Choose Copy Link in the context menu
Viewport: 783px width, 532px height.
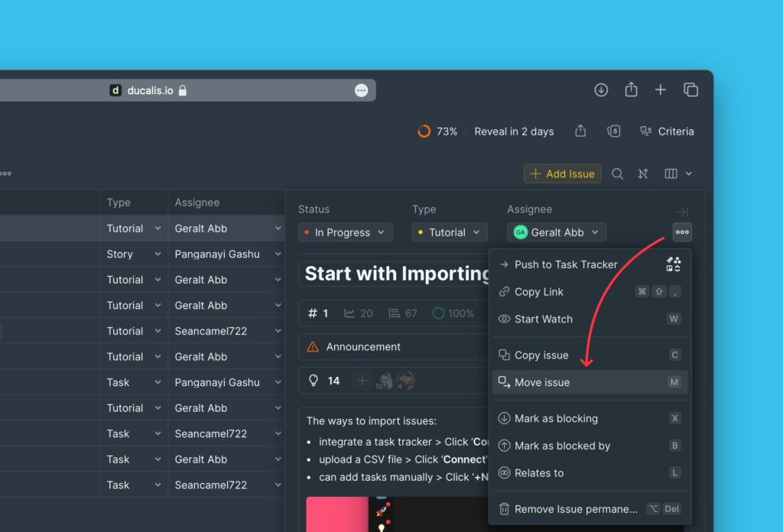click(x=538, y=292)
